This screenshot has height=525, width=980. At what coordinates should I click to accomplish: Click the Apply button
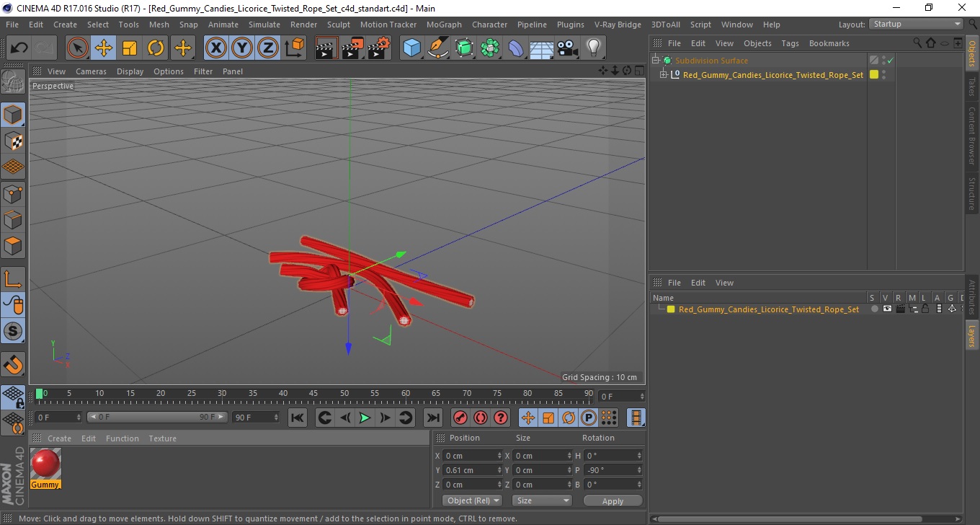(612, 500)
